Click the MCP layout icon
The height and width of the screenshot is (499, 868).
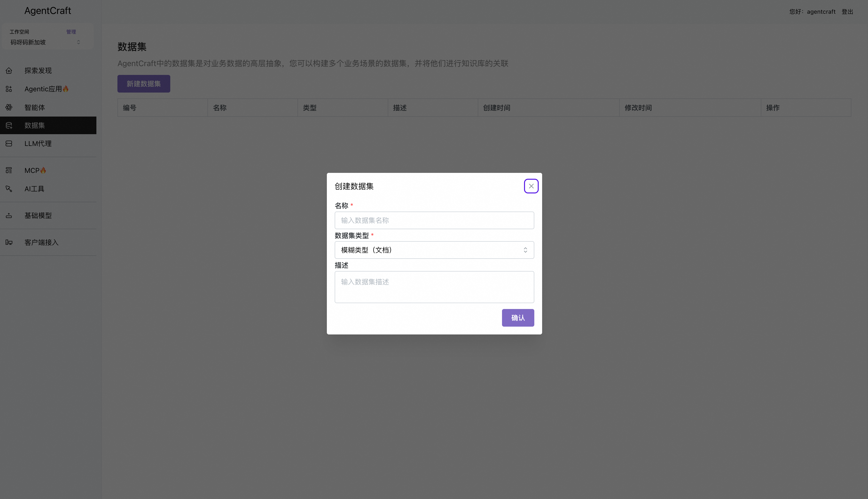(x=9, y=170)
